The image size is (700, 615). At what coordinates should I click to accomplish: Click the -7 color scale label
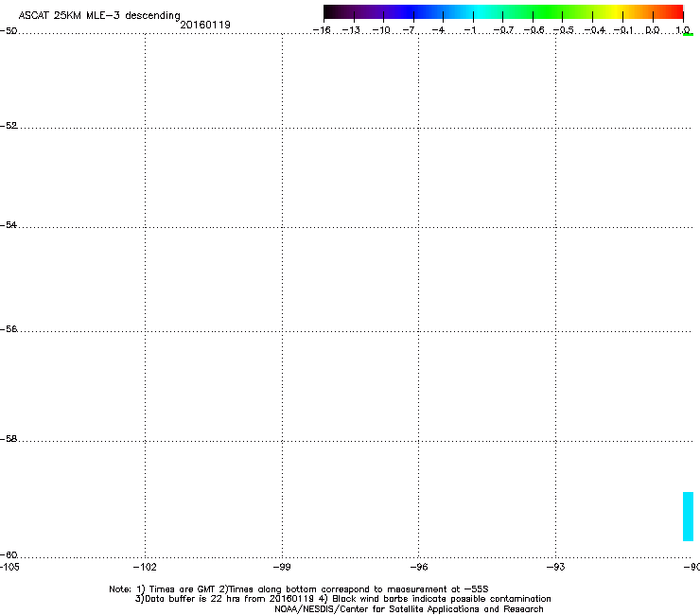tap(410, 30)
